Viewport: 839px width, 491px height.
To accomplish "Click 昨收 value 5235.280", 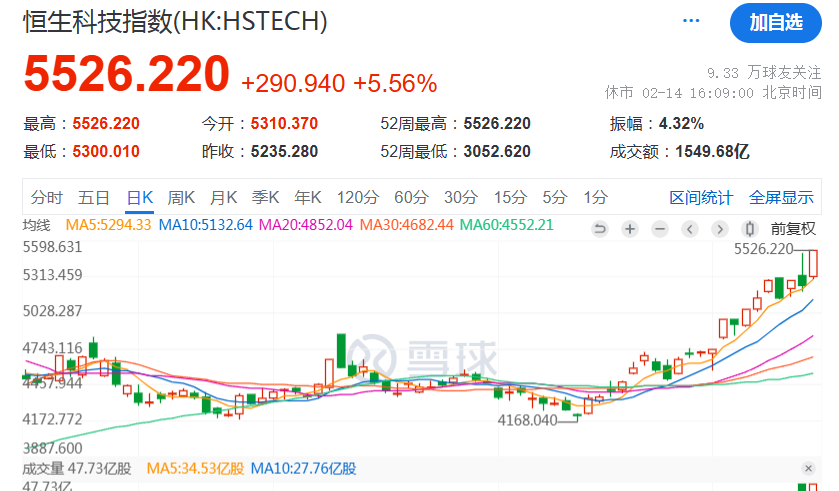I will (x=284, y=151).
